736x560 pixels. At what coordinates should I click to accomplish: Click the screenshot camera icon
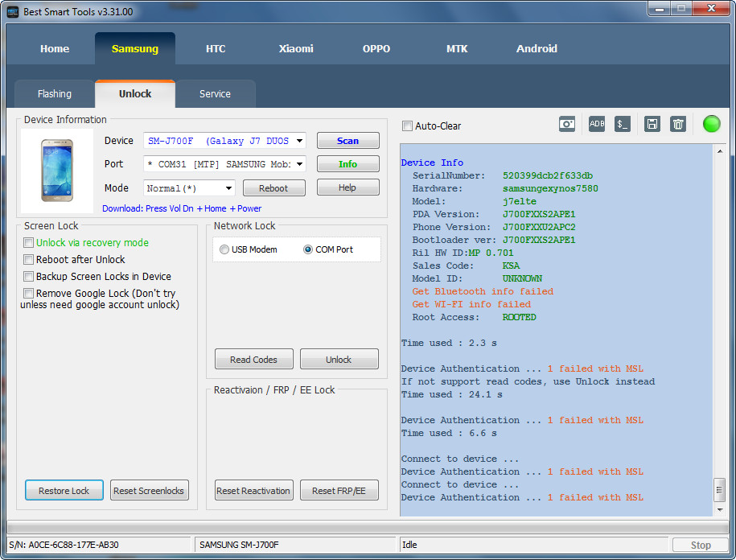pos(568,124)
